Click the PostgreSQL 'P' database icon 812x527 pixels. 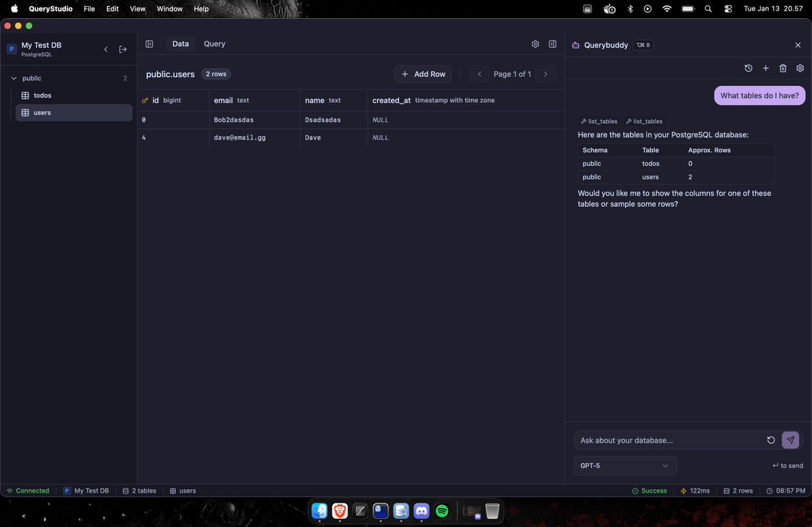pyautogui.click(x=12, y=49)
